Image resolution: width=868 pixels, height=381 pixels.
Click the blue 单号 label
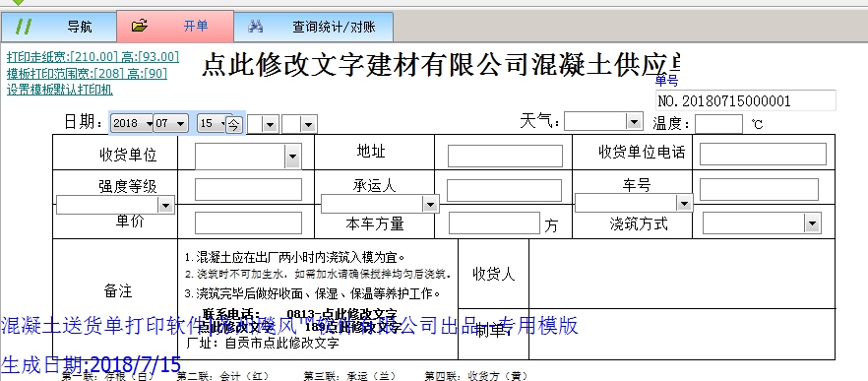[666, 81]
